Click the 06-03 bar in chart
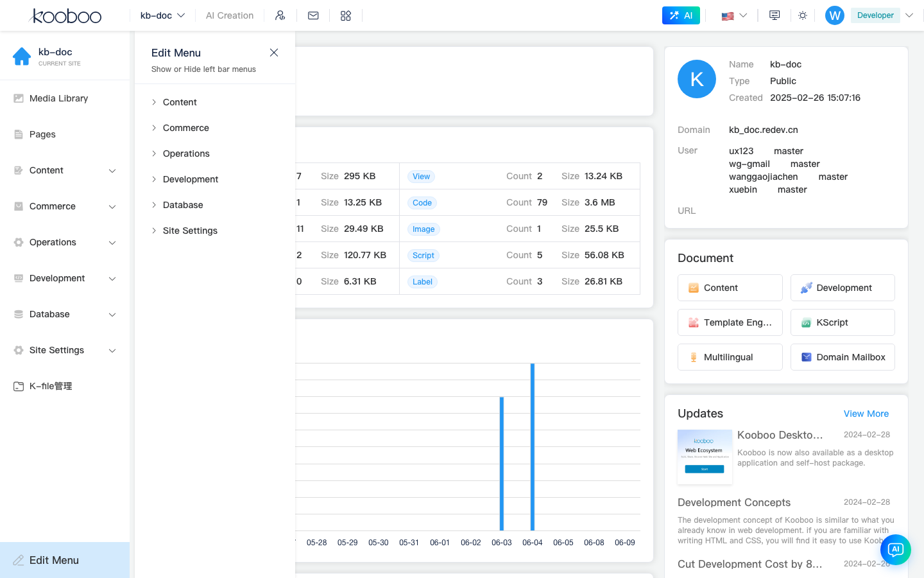Screen dimensions: 924x578 coord(502,464)
